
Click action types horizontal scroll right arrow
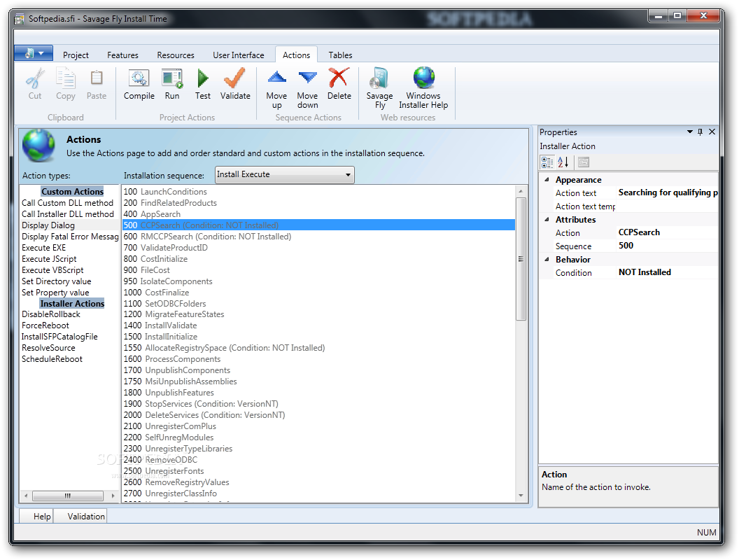click(x=113, y=496)
